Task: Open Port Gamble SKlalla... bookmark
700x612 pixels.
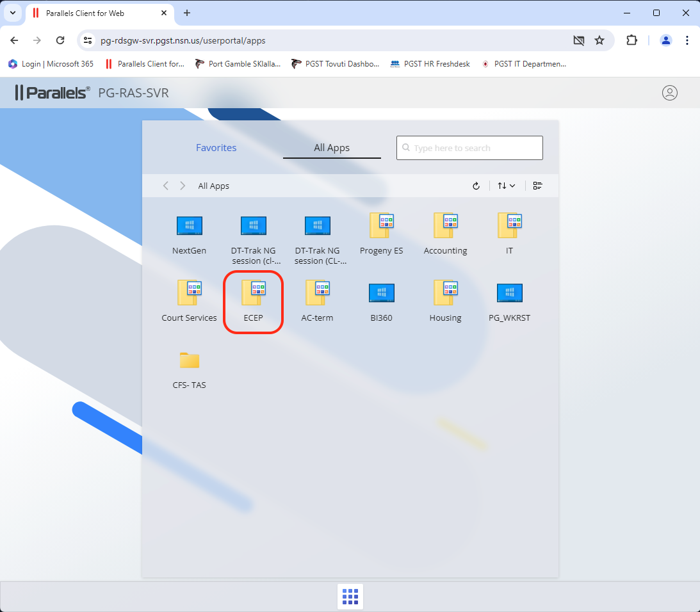Action: click(x=238, y=64)
